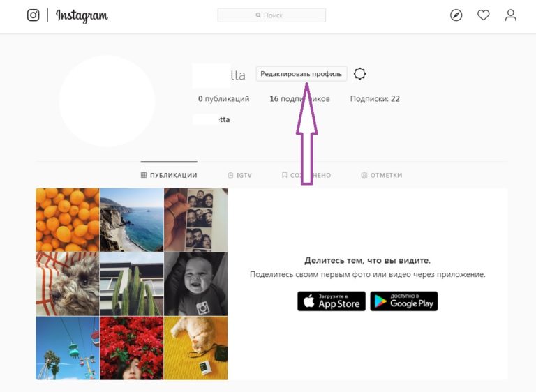This screenshot has height=392, width=536.
Task: Open the settings gear next to username
Action: click(x=359, y=73)
